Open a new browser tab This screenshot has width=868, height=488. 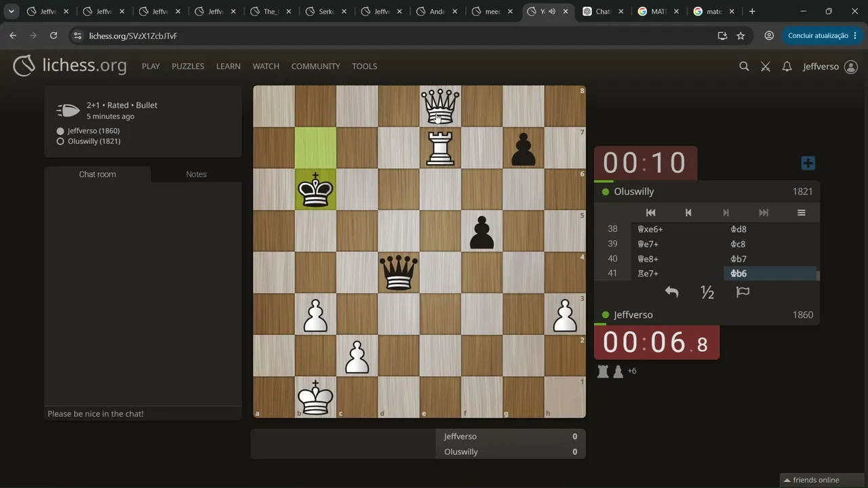pos(752,12)
